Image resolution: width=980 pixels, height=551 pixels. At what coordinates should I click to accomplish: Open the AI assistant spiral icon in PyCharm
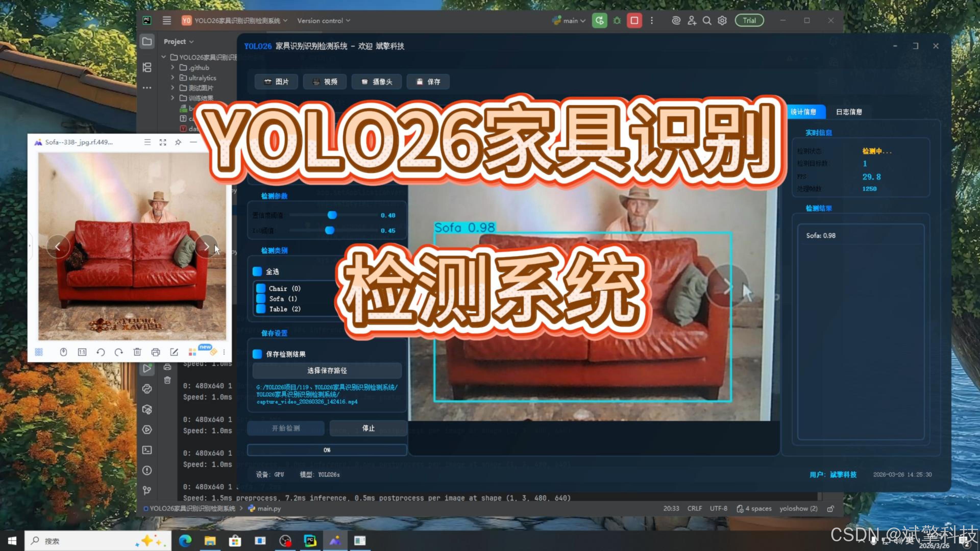676,20
